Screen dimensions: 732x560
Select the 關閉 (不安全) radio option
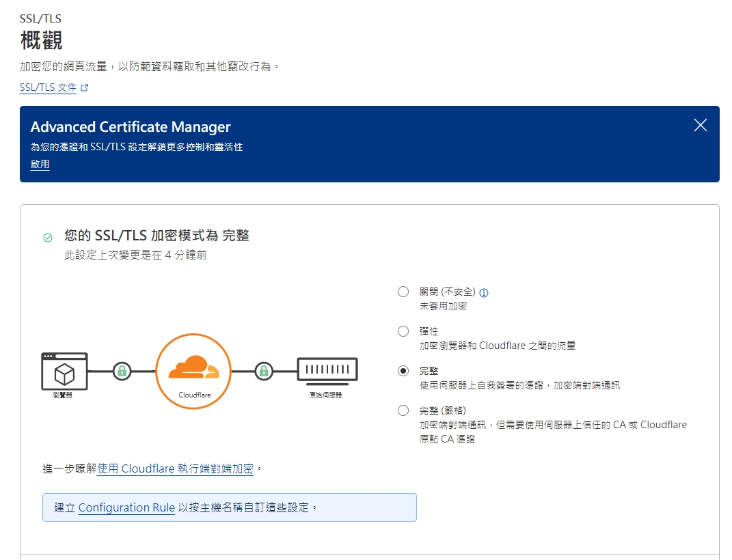click(x=403, y=292)
